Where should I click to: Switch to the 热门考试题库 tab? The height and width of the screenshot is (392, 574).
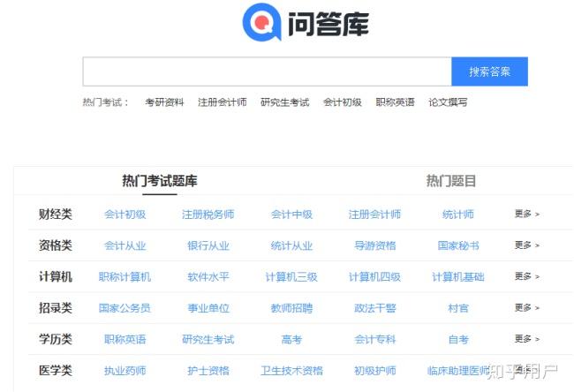[160, 181]
